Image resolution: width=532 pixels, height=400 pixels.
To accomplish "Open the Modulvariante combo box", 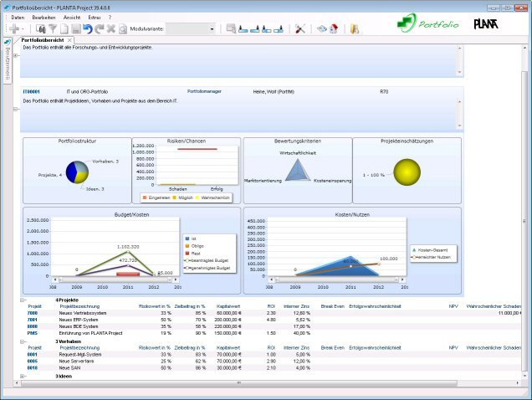I will pos(212,29).
